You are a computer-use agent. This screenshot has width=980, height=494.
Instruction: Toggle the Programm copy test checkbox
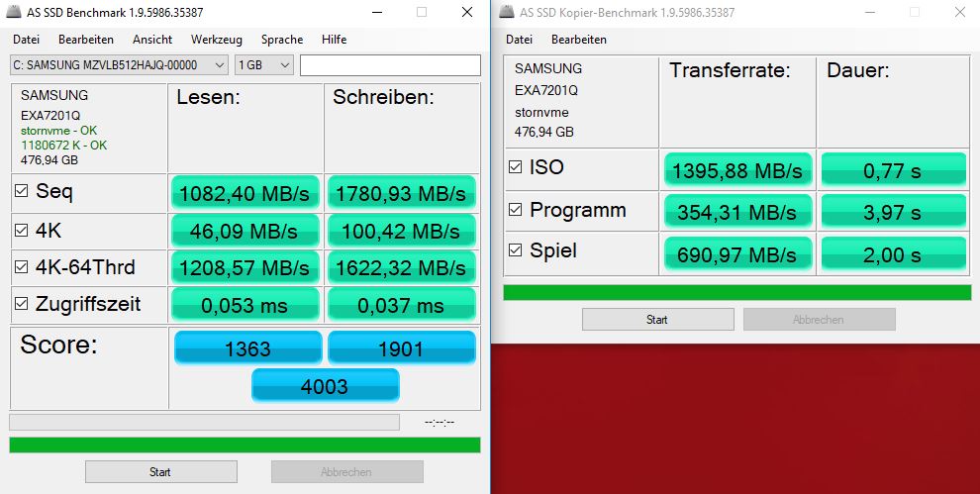tap(515, 210)
